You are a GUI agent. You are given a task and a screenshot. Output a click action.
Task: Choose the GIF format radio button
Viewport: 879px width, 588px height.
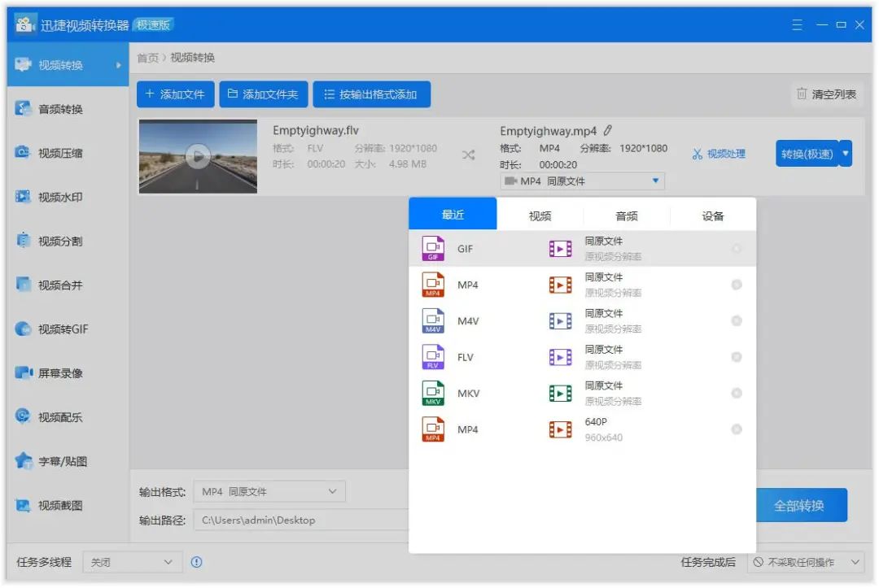[737, 248]
